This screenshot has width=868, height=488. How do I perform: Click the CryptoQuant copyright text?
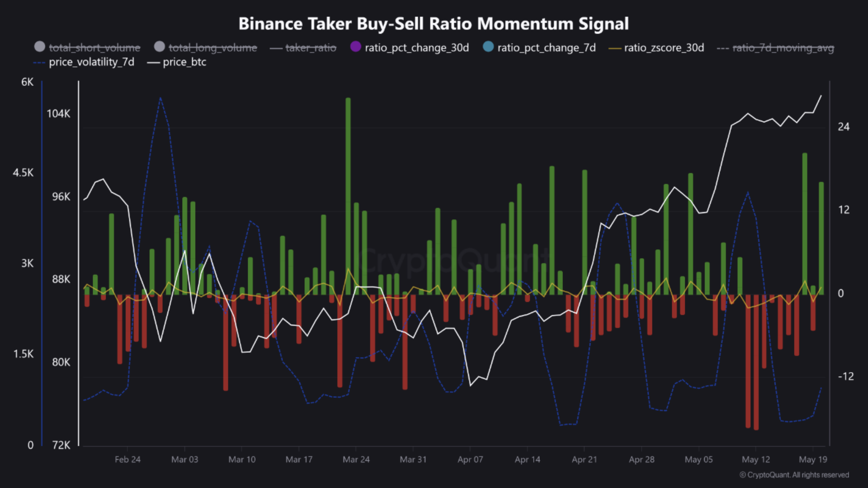794,475
